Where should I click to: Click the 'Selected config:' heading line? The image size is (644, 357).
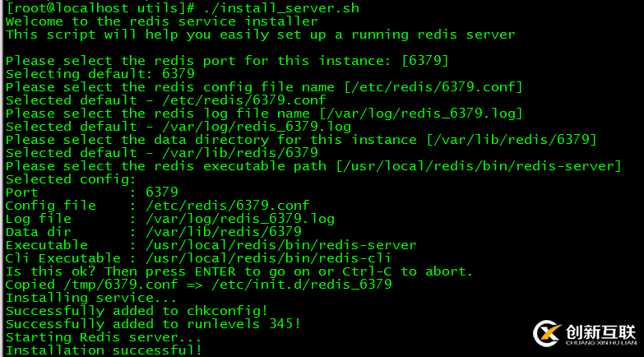tap(71, 179)
